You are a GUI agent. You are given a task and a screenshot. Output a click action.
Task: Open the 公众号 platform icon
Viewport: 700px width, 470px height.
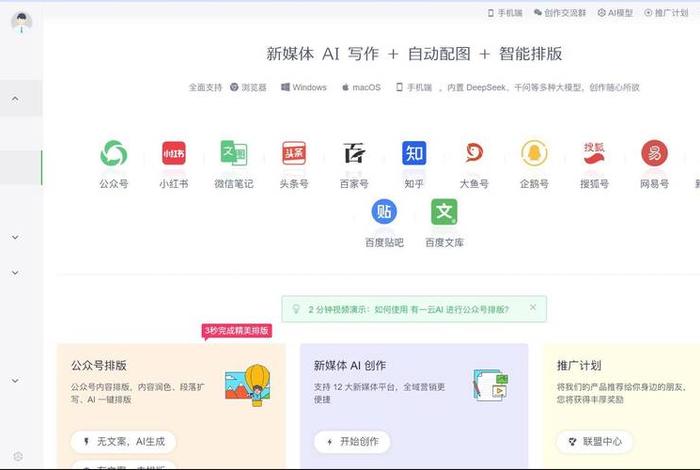pos(113,153)
